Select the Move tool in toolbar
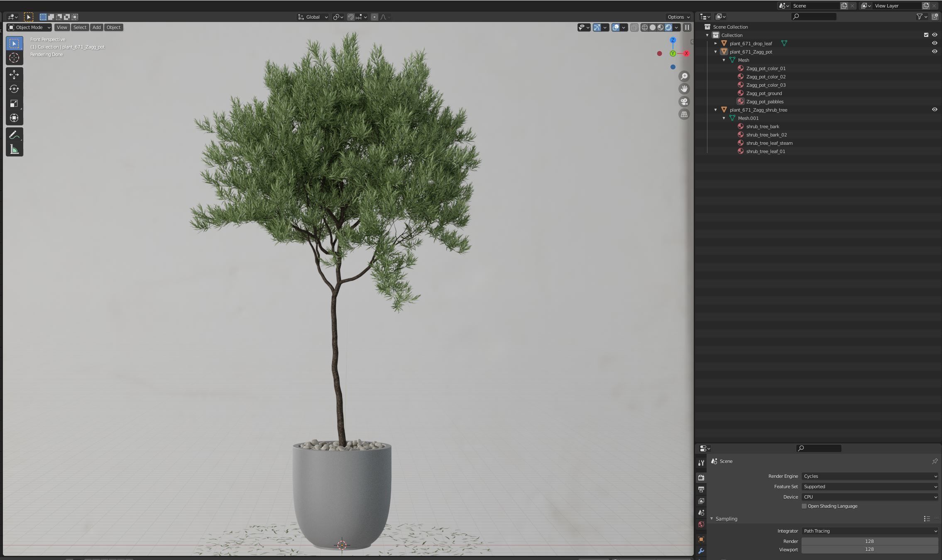 (14, 75)
